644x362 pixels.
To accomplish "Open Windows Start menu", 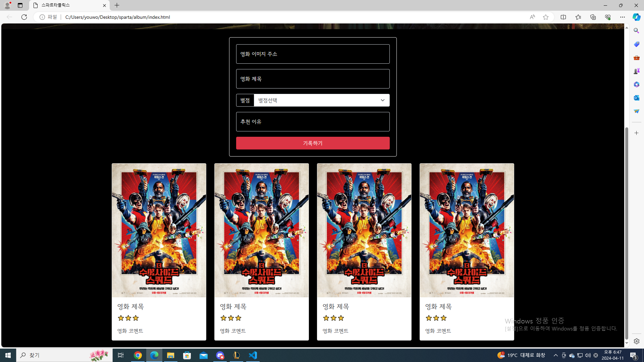I will (x=8, y=355).
